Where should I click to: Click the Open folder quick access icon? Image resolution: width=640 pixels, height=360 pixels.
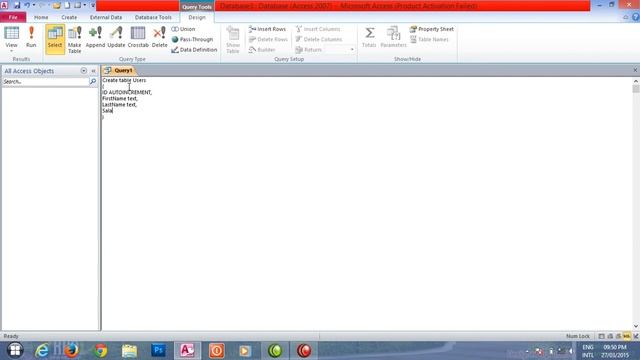click(57, 5)
